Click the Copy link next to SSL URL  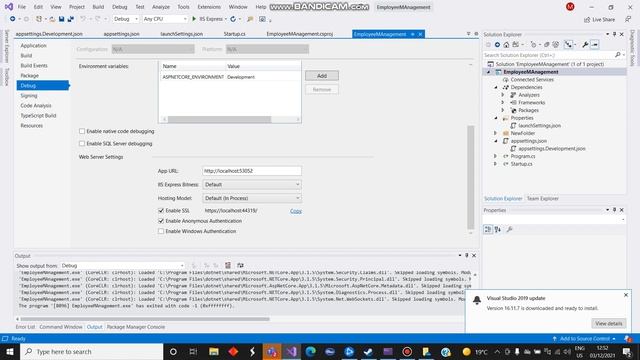click(x=296, y=211)
